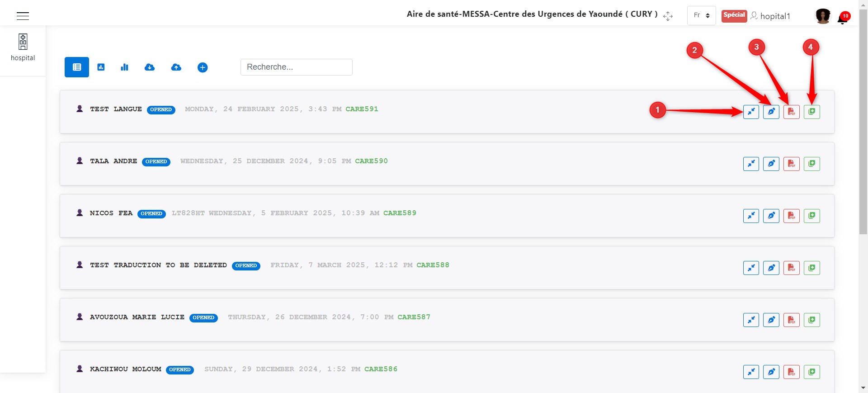Image resolution: width=868 pixels, height=393 pixels.
Task: Collapse the TEST LANGUE record
Action: [x=751, y=112]
